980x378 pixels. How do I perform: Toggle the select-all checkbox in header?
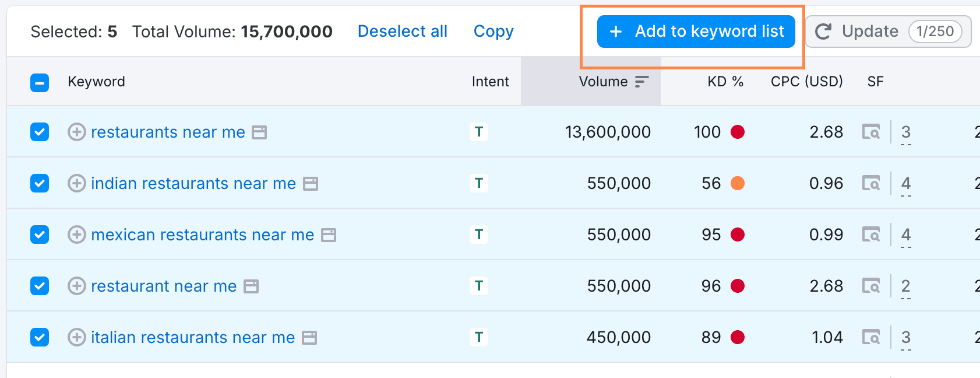[x=40, y=83]
